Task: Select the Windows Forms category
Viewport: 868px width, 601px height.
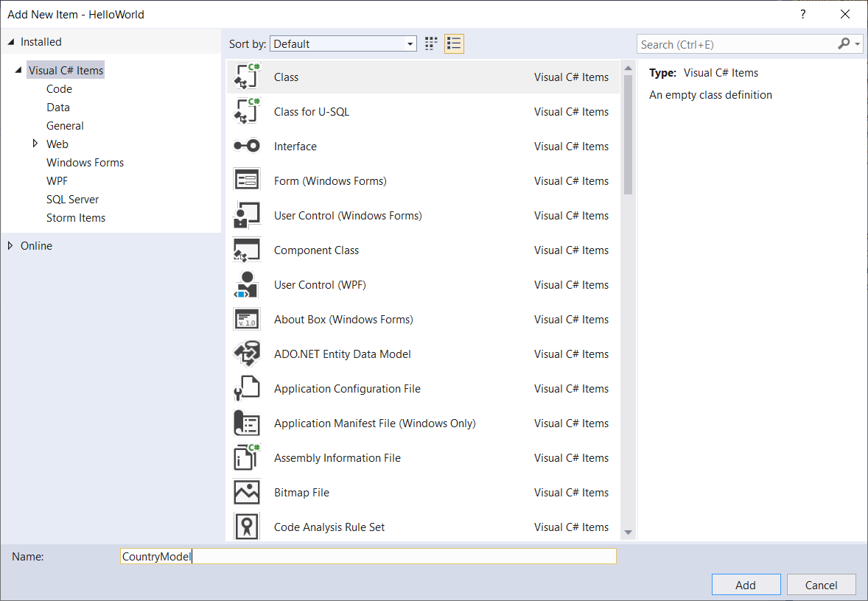Action: point(85,162)
